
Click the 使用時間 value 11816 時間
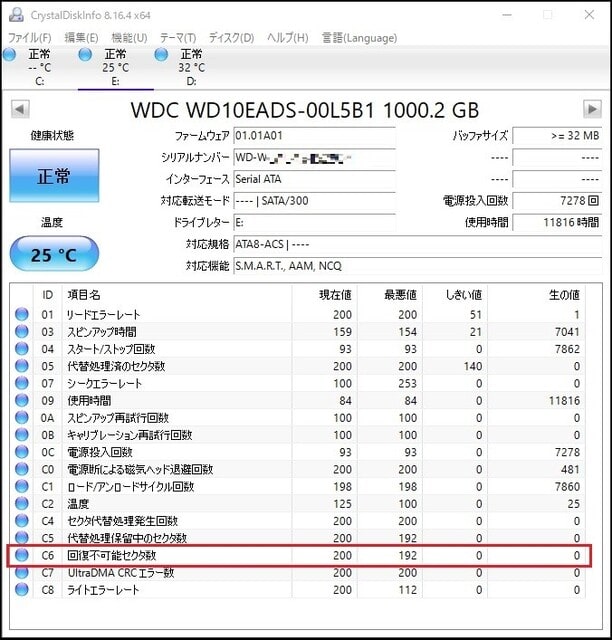[x=557, y=222]
